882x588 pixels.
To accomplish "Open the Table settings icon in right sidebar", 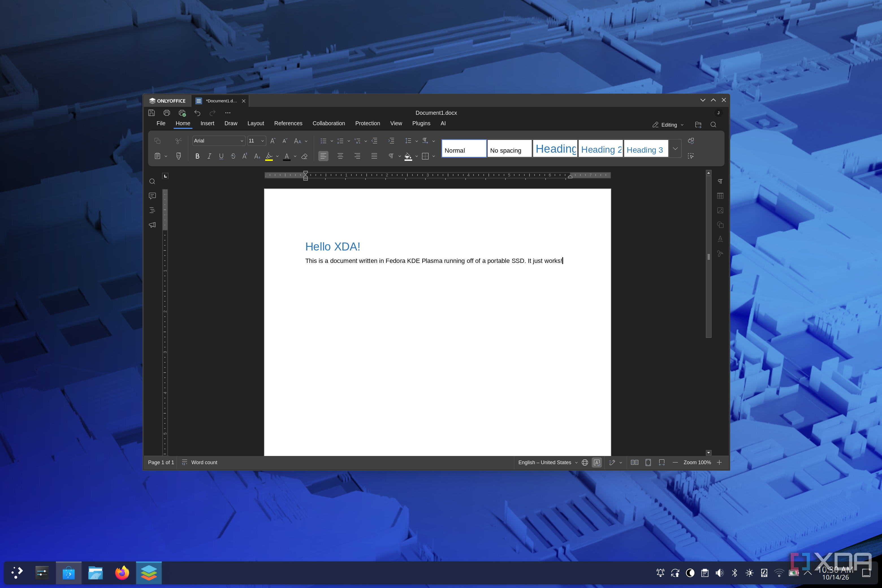I will 720,196.
